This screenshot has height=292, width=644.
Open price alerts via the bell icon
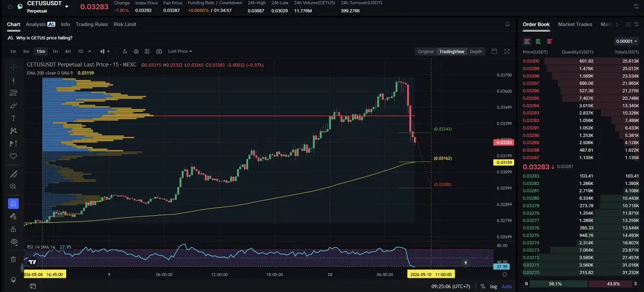pos(507,24)
